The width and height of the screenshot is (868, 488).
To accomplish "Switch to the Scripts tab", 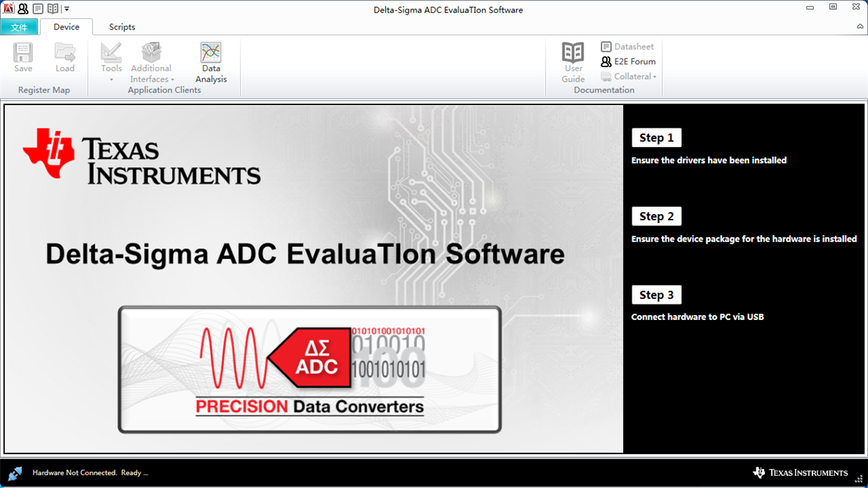I will click(122, 27).
